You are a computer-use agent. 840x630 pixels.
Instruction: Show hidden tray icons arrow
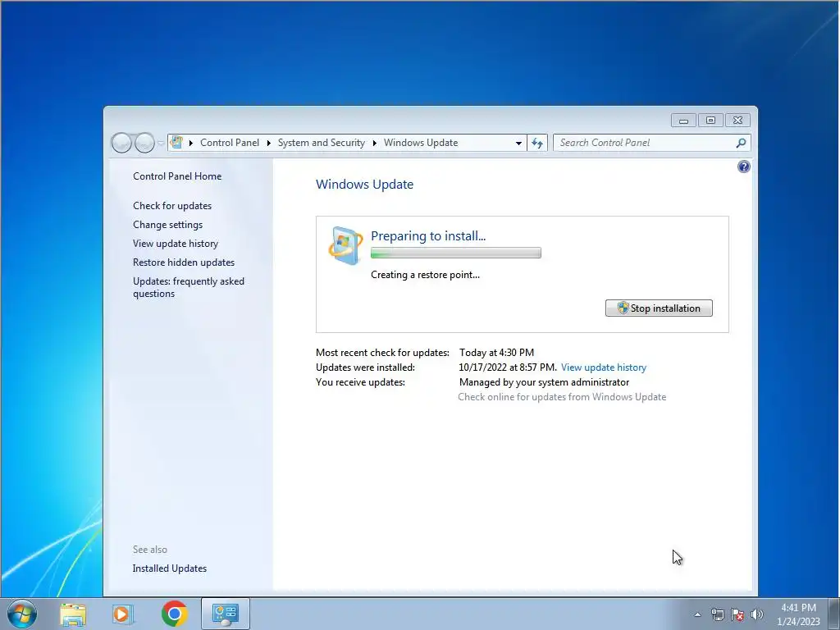coord(697,614)
